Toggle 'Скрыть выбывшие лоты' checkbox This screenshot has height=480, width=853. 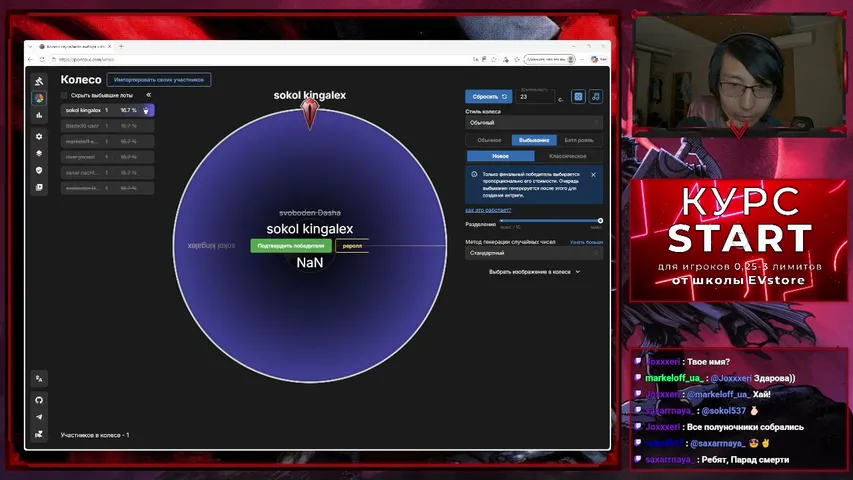coord(64,95)
